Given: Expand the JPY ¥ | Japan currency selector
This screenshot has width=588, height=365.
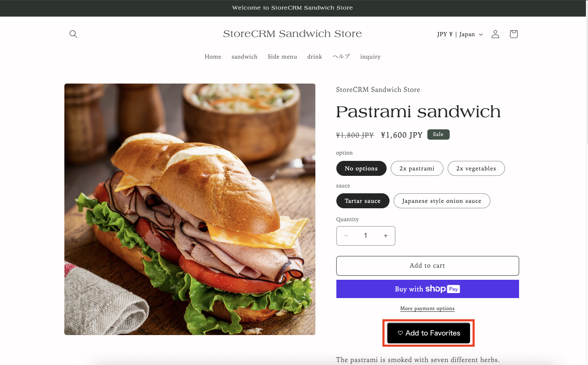Looking at the screenshot, I should [x=460, y=34].
